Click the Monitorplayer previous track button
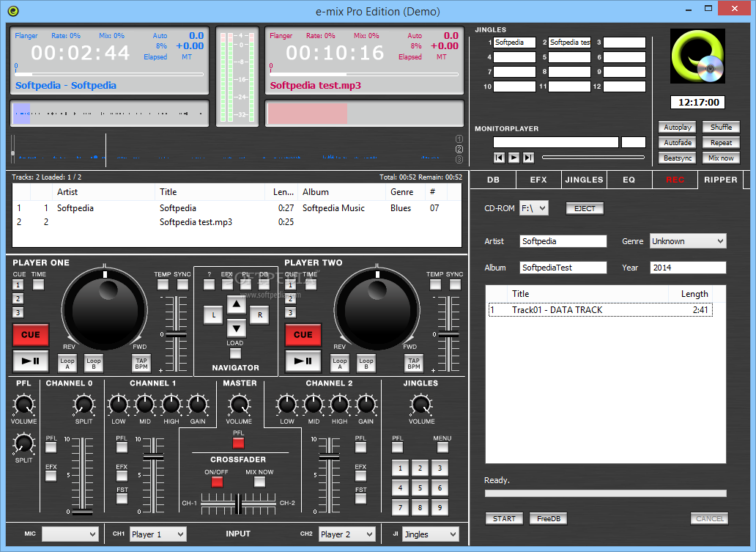756x552 pixels. click(x=499, y=158)
